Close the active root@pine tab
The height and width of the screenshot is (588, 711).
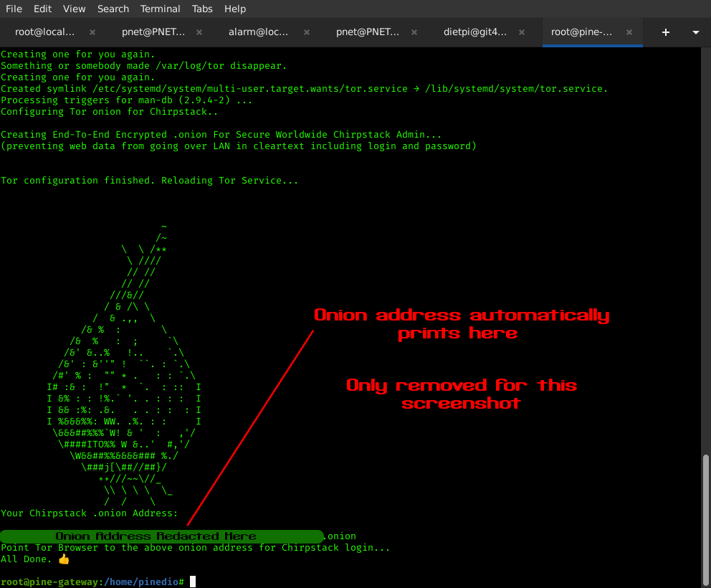(x=629, y=32)
